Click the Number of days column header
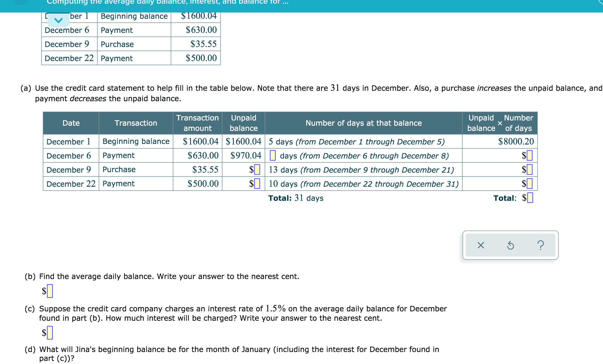Viewport: 603px width, 364px height. click(363, 123)
